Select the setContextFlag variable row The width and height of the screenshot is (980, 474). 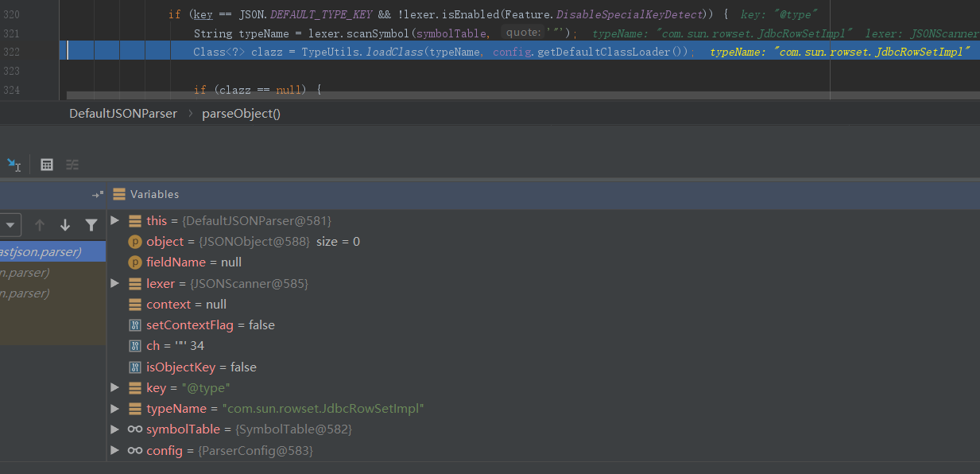211,325
